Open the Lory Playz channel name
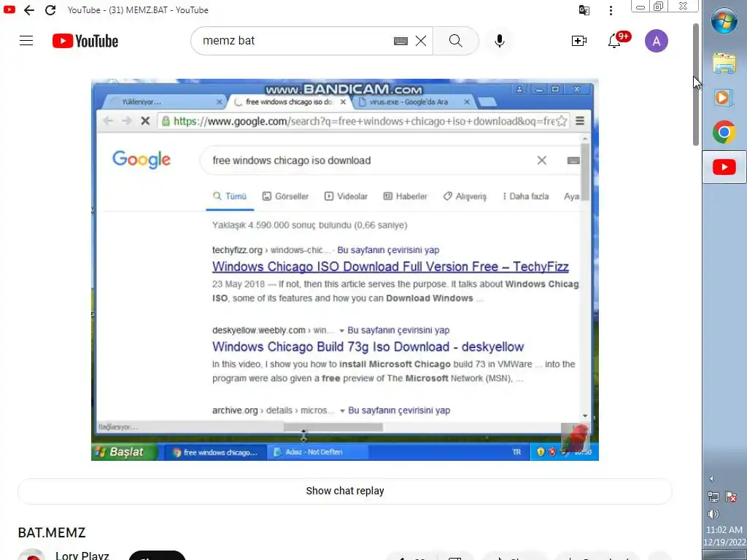The width and height of the screenshot is (747, 560). [x=82, y=555]
